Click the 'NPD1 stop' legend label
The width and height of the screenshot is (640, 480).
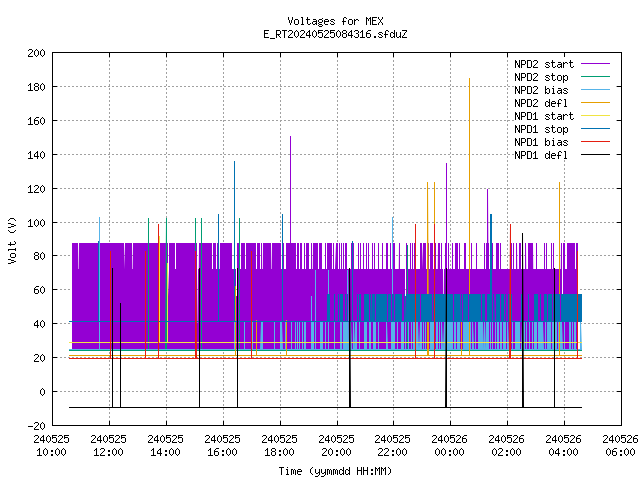click(x=541, y=129)
